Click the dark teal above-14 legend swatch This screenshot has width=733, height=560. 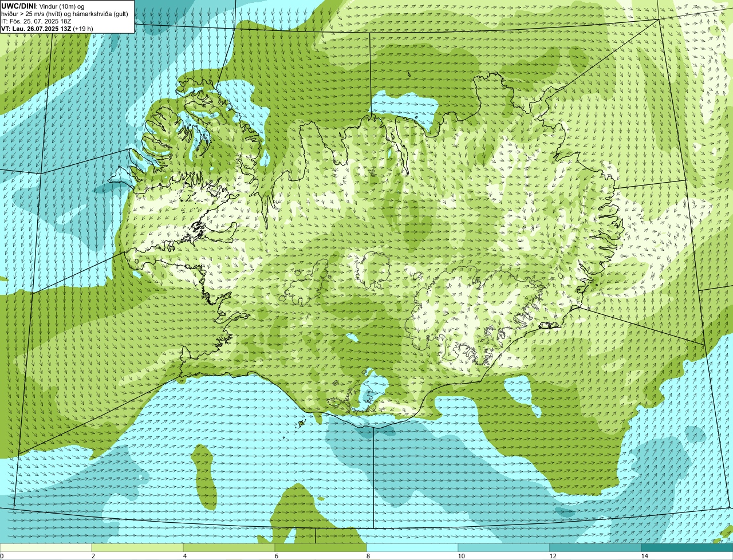point(687,547)
